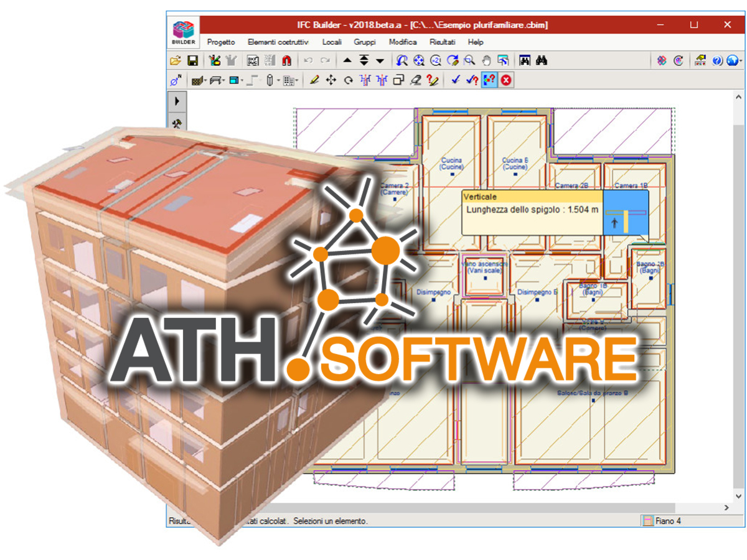Click the redo arrow in the toolbar
The height and width of the screenshot is (560, 747).
[325, 60]
